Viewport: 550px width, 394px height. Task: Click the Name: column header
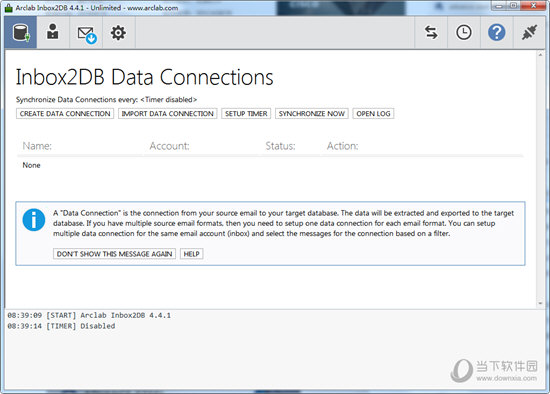click(37, 146)
